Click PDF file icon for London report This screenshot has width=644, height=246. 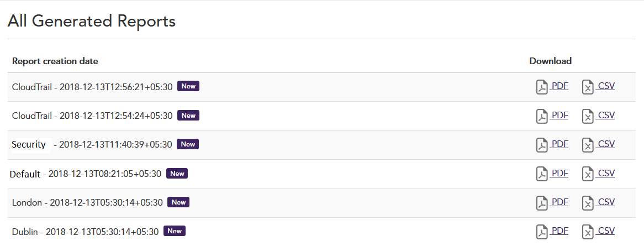point(542,203)
